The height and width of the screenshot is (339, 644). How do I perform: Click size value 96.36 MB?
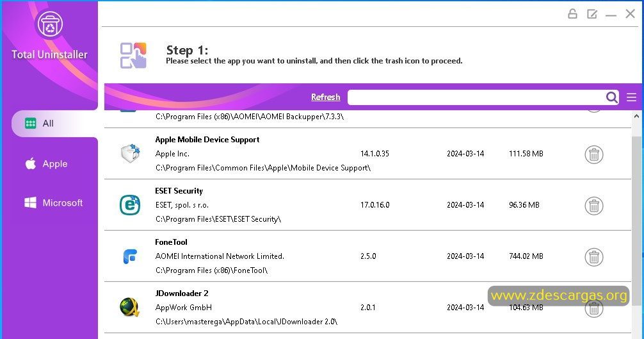point(524,205)
